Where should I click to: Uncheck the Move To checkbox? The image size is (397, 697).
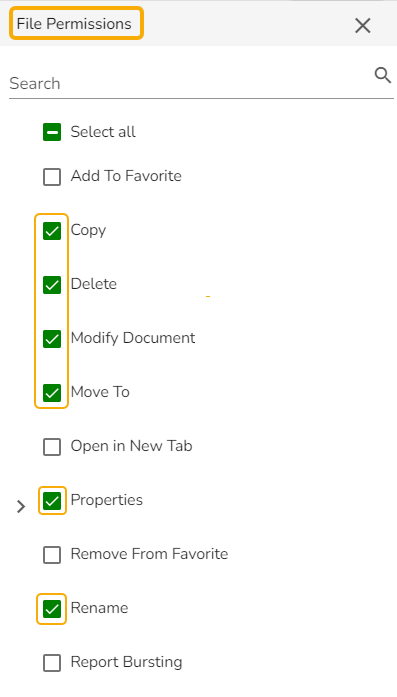point(52,393)
